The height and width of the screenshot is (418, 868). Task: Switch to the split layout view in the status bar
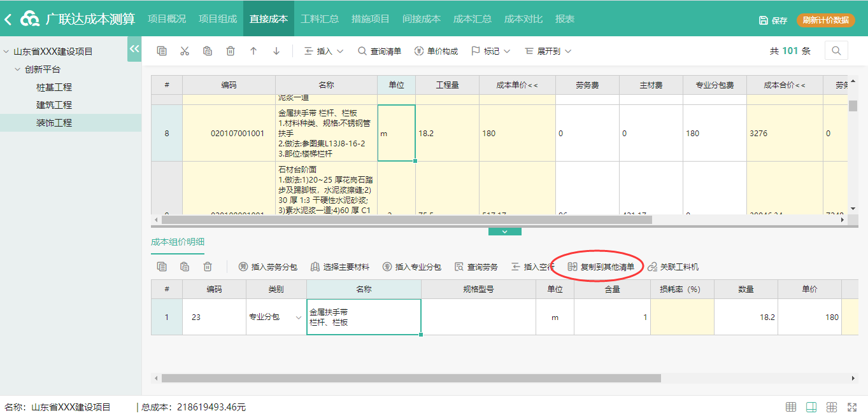click(x=811, y=407)
